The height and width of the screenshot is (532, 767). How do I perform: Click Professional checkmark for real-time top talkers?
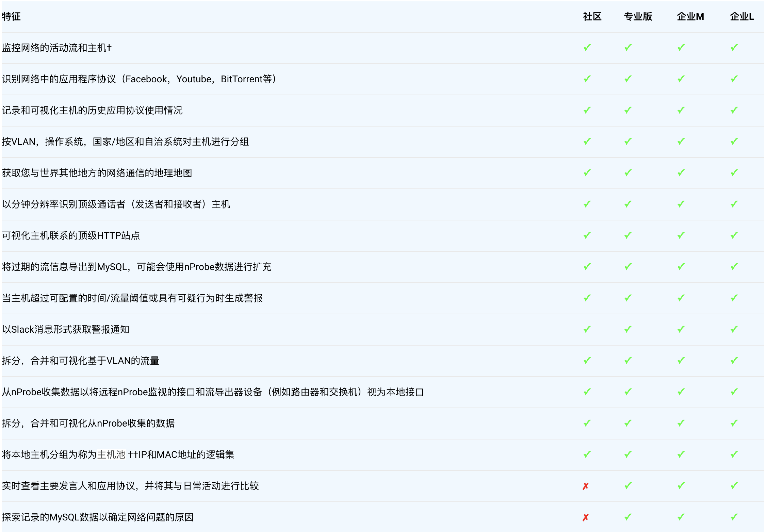tap(628, 486)
